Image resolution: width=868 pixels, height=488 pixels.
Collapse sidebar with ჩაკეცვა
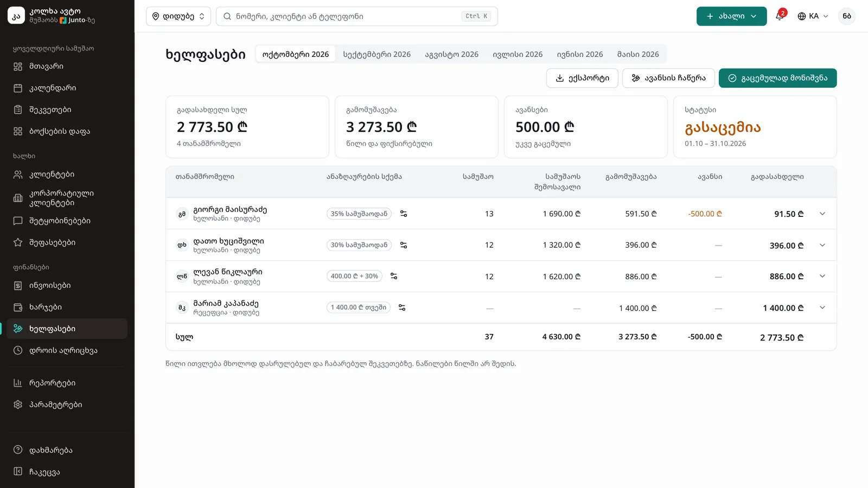point(67,472)
